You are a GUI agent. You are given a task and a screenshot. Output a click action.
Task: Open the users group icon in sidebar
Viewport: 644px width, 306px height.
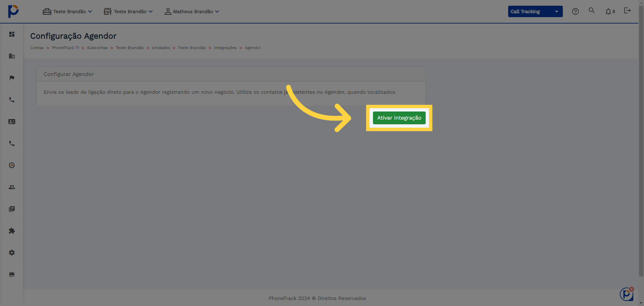pos(12,187)
